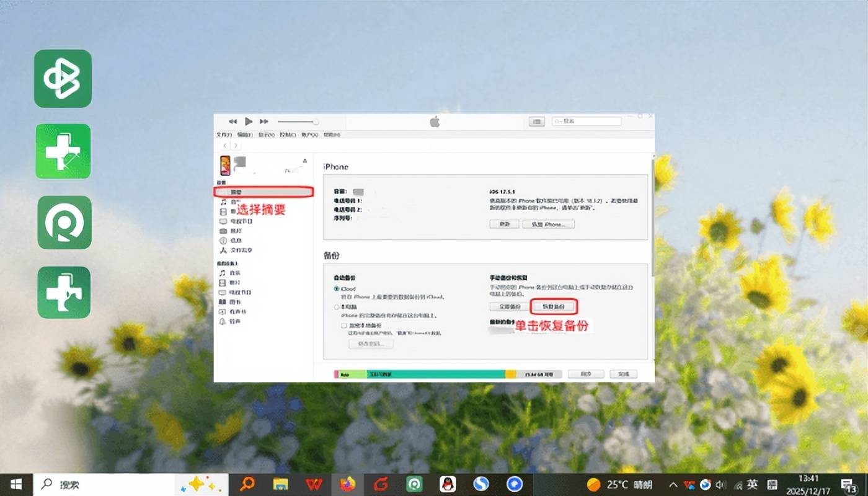Open the 文件 (File) menu
Image resolution: width=868 pixels, height=496 pixels.
[x=224, y=135]
